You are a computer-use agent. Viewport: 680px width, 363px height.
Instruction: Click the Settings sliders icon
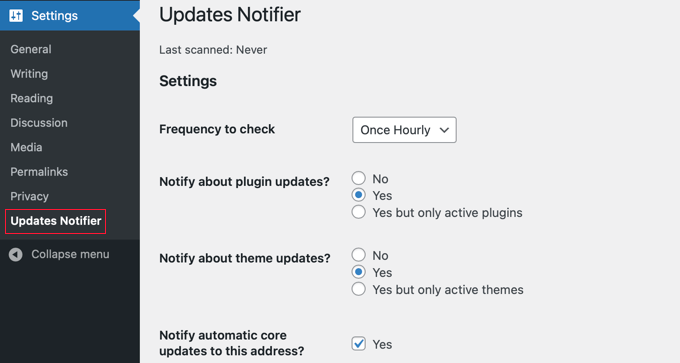click(x=16, y=16)
